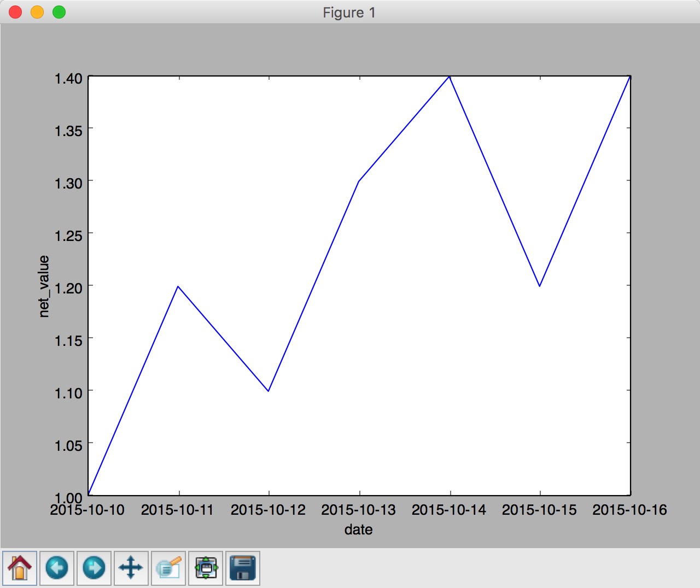700x588 pixels.
Task: Reset the plot to its original view with the Home icon
Action: click(20, 568)
